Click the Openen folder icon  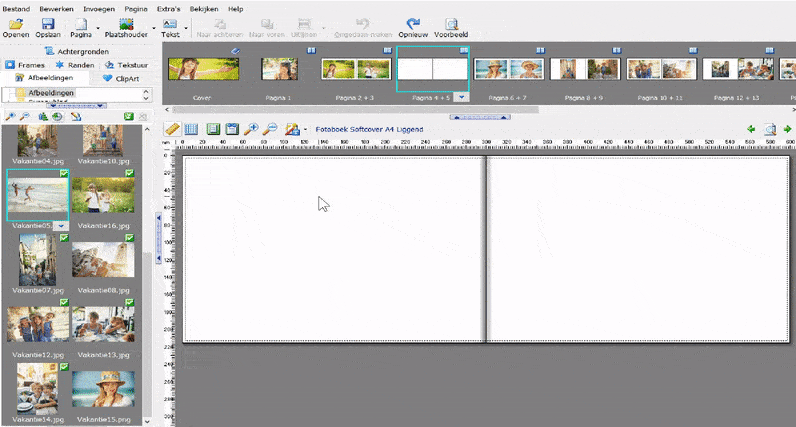(x=15, y=23)
